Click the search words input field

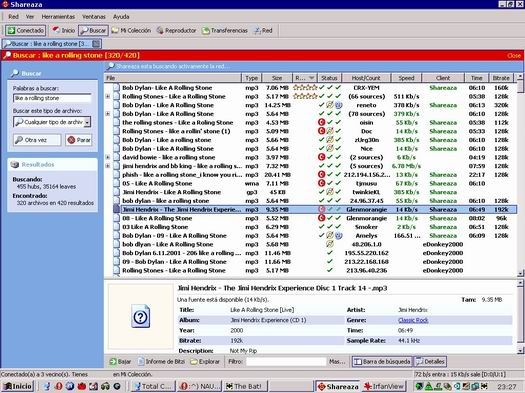(52, 98)
